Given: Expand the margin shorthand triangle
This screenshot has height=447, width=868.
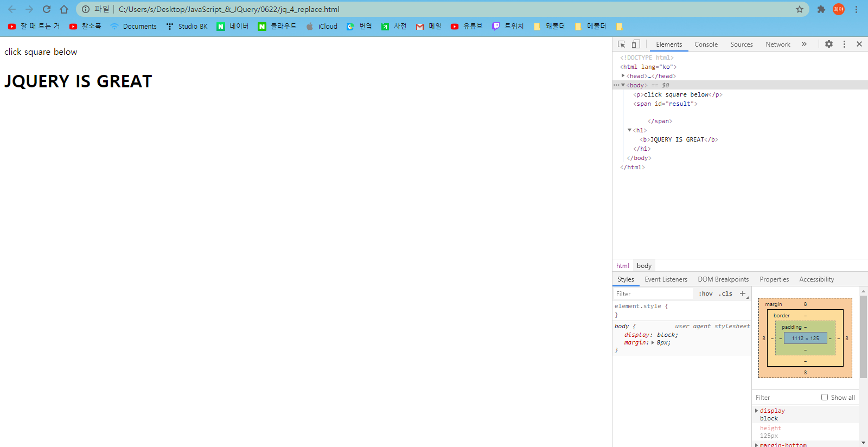Looking at the screenshot, I should (x=653, y=343).
